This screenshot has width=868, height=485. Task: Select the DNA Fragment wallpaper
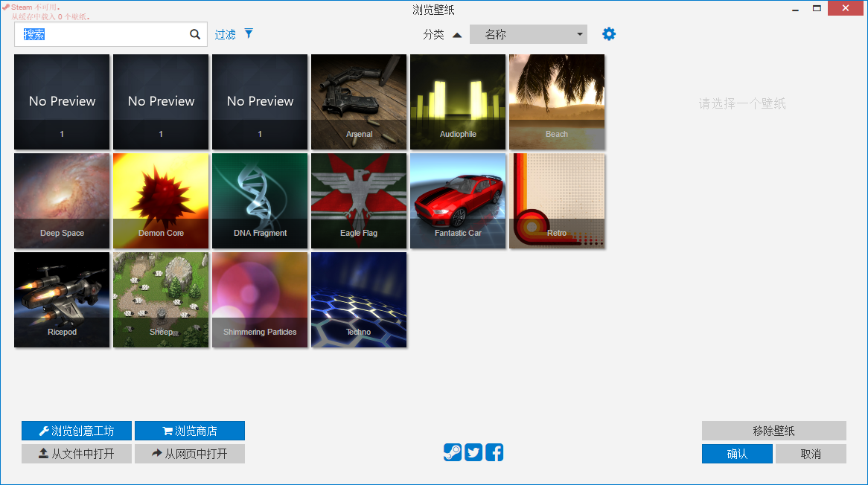pos(260,200)
